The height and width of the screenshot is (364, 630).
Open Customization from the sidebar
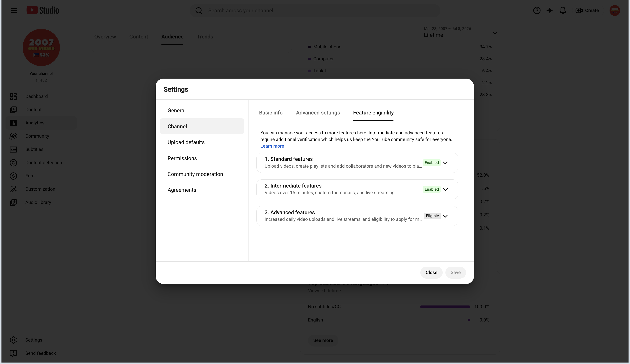click(x=41, y=189)
